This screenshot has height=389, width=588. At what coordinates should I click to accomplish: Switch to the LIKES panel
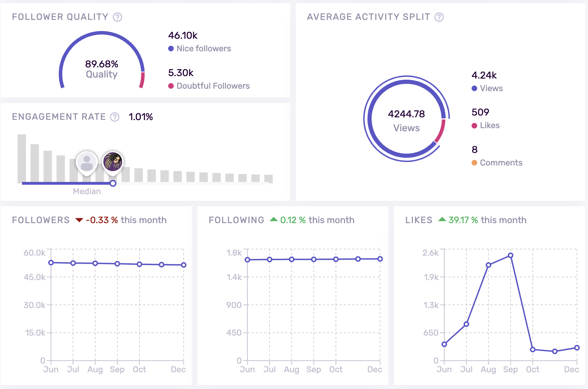click(x=418, y=220)
